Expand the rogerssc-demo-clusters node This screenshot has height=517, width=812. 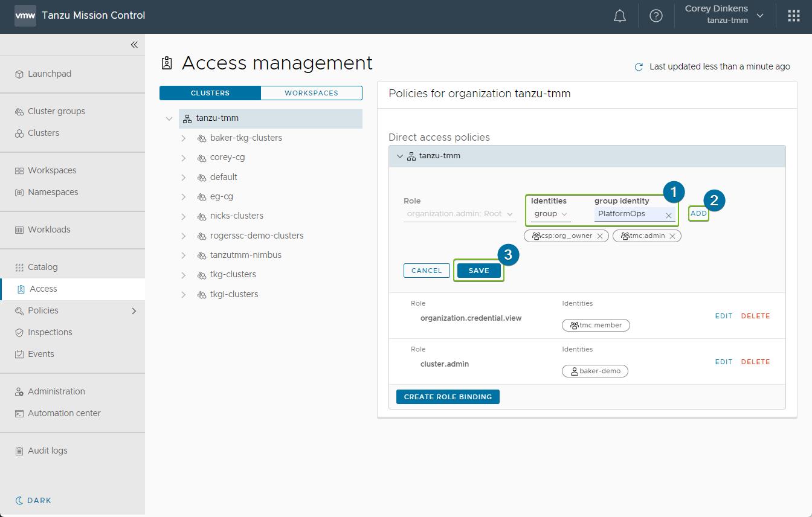pos(184,236)
